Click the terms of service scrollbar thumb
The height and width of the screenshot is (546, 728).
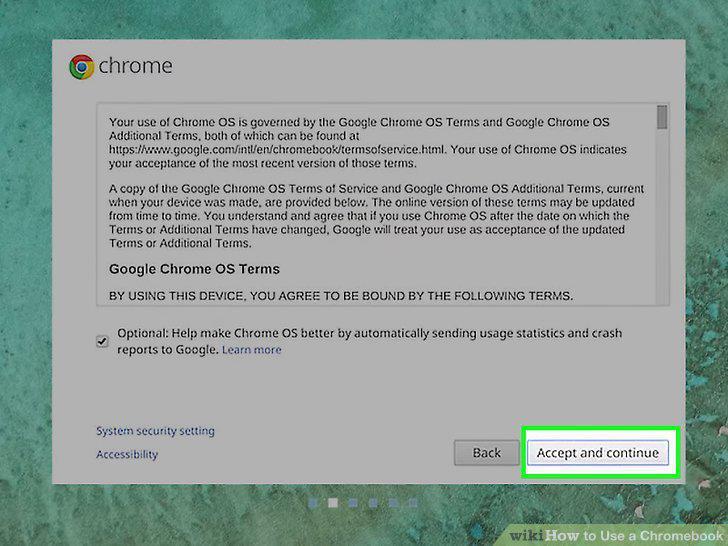click(x=662, y=117)
